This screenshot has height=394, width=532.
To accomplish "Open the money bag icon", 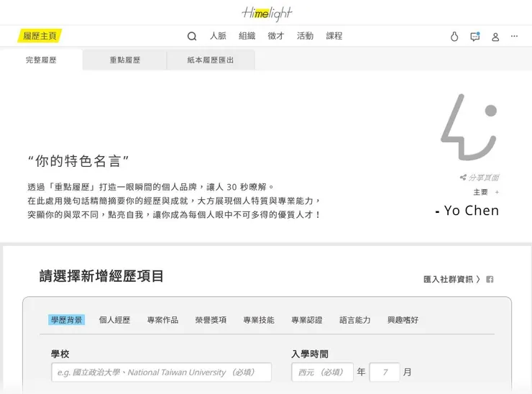I will click(x=454, y=37).
